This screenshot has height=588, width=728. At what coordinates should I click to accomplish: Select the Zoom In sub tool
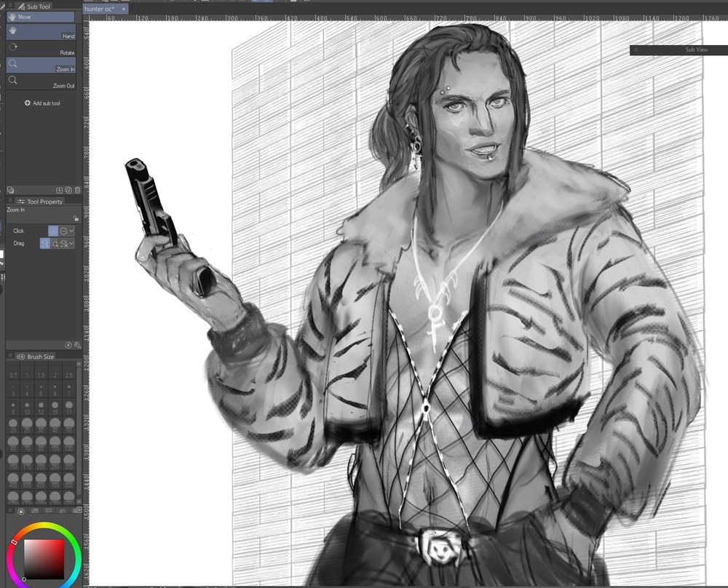41,65
